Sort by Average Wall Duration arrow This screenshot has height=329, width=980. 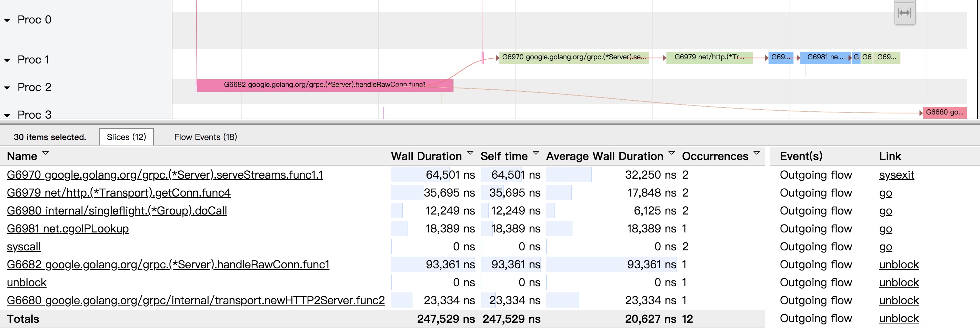coord(671,153)
